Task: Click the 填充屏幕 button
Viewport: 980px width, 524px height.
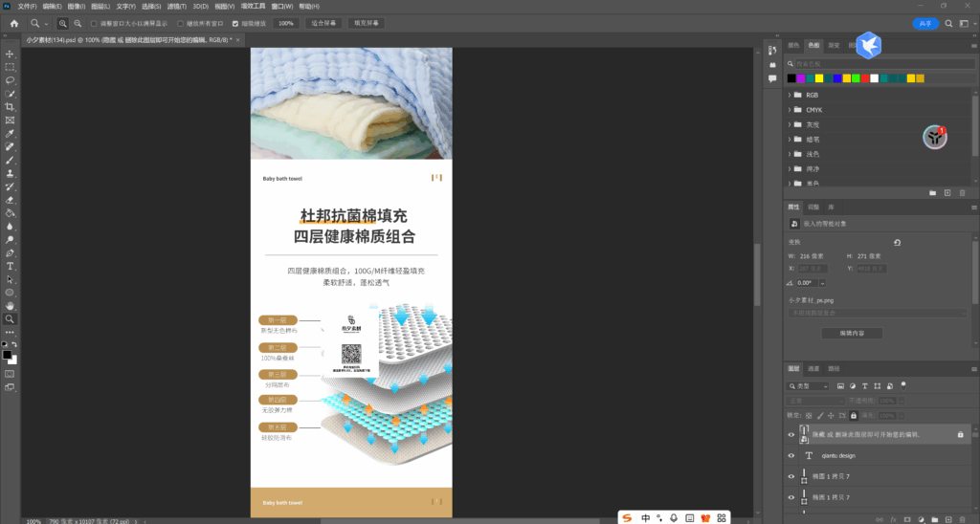Action: pyautogui.click(x=367, y=23)
